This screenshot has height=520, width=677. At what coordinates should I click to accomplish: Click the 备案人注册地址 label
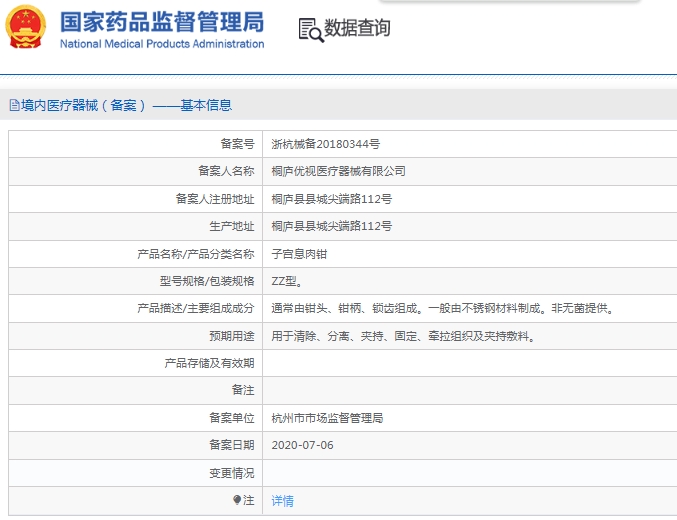(215, 199)
